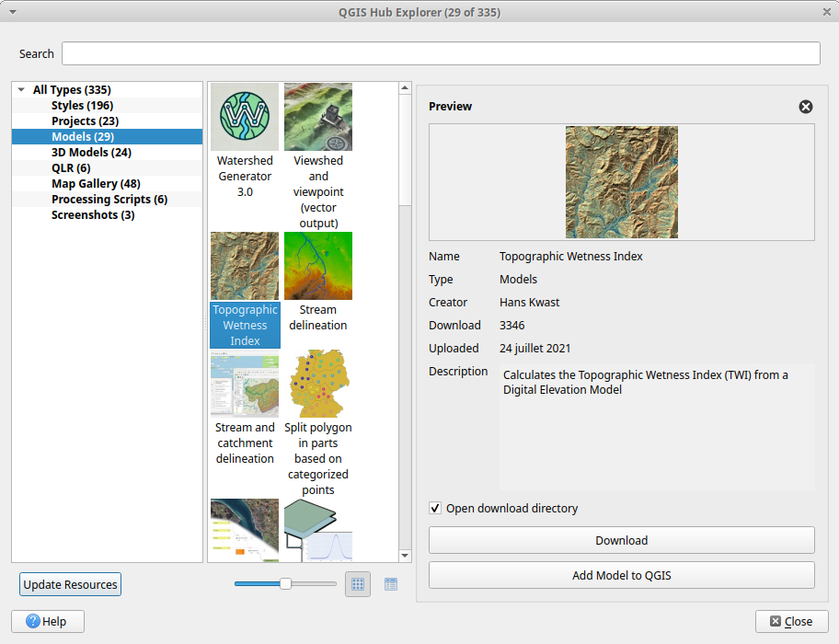
Task: Open the window menu triangle at top-left
Action: click(x=12, y=12)
